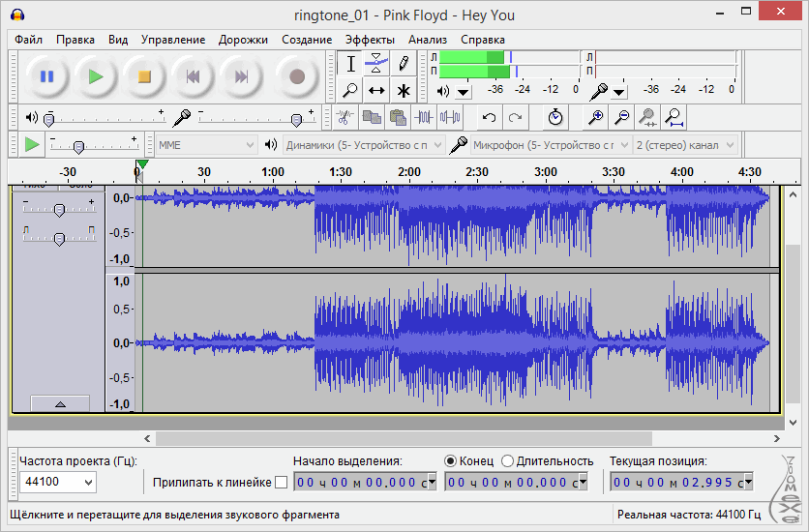Select the Time Shift tool

pos(376,90)
